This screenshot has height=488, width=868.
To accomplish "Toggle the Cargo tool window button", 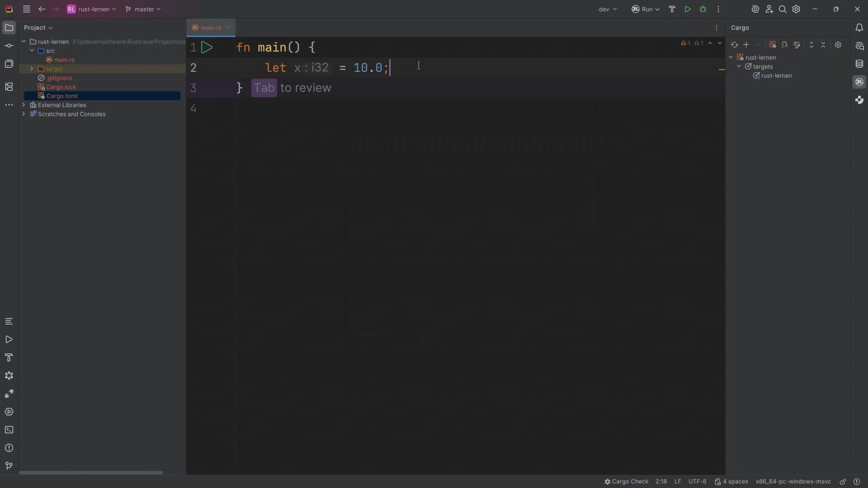I will click(x=859, y=82).
